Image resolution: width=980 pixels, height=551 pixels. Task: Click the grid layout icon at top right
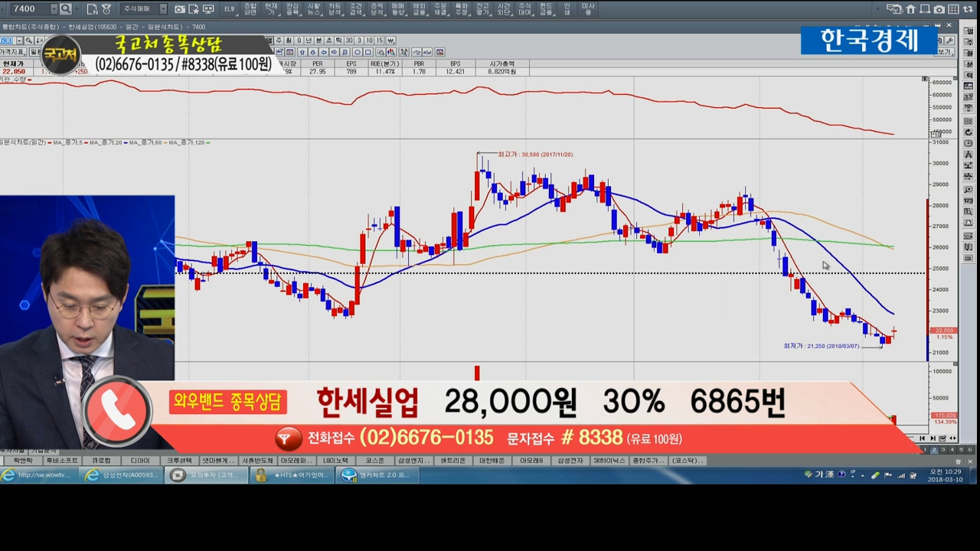(x=953, y=9)
